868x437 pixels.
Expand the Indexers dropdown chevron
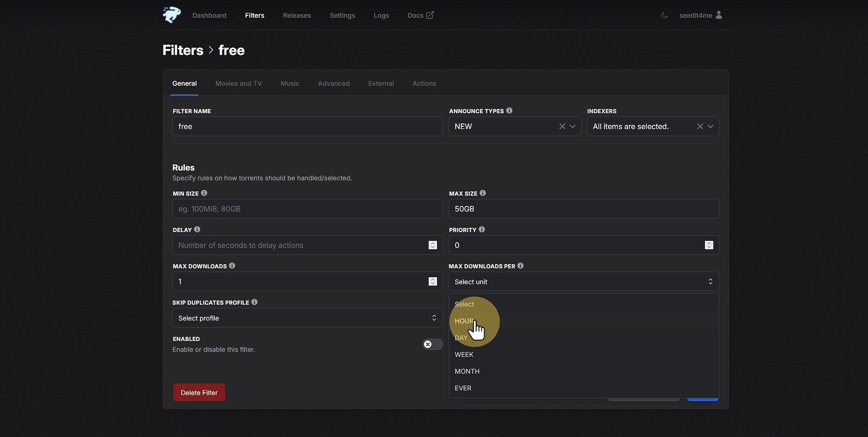tap(711, 126)
